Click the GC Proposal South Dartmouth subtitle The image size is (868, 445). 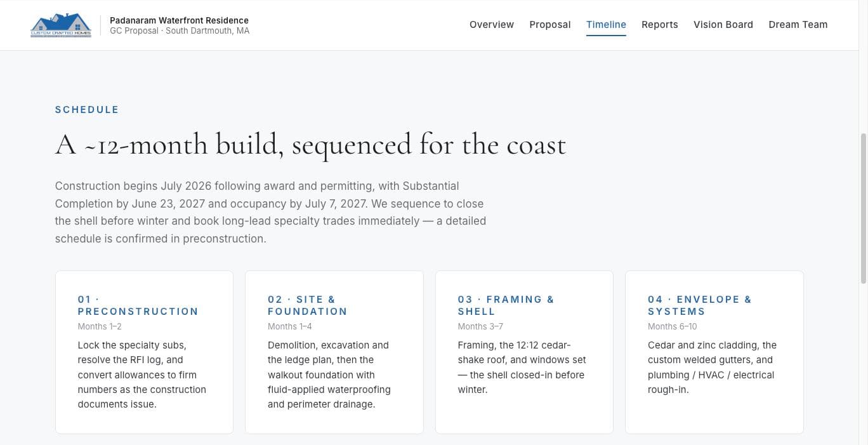[180, 30]
